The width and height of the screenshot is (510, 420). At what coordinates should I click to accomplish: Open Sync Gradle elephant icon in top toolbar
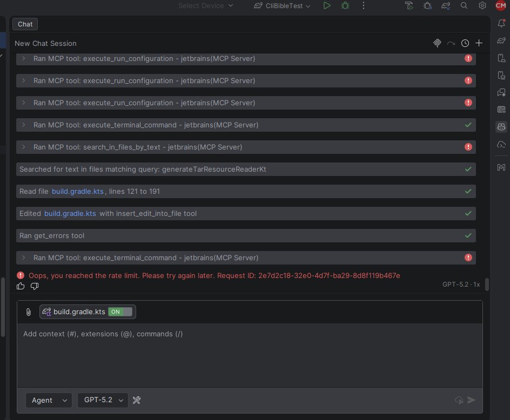click(x=446, y=5)
